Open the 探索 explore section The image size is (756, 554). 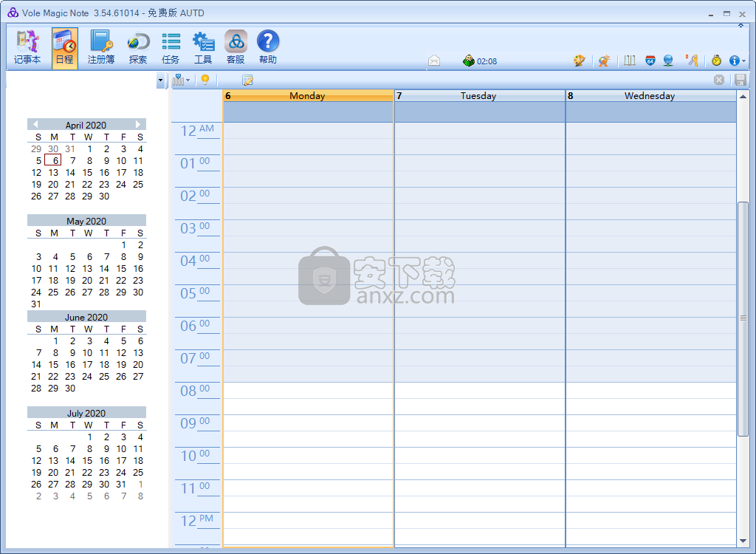138,48
